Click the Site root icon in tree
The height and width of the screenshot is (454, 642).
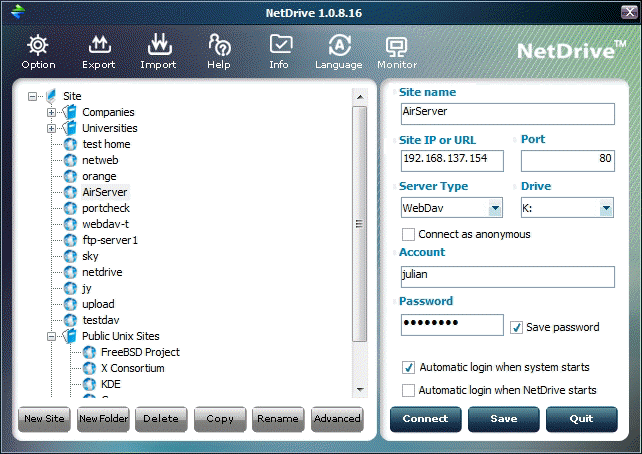click(51, 96)
